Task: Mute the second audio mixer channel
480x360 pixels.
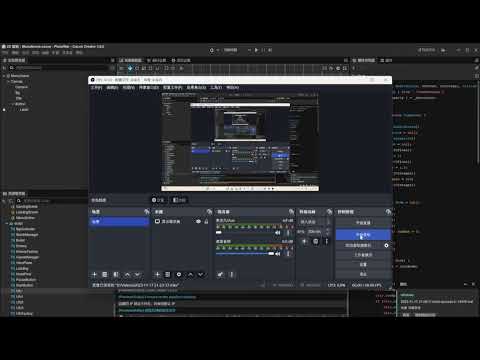Action: click(278, 254)
